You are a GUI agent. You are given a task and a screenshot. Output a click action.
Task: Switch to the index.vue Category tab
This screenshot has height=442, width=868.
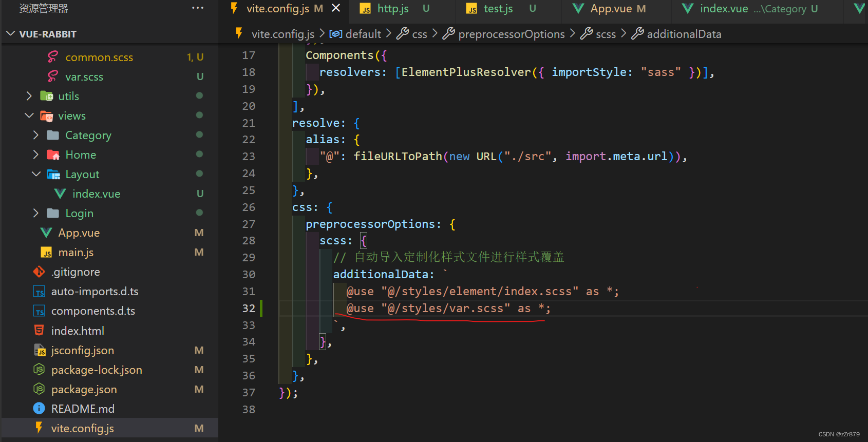click(758, 9)
